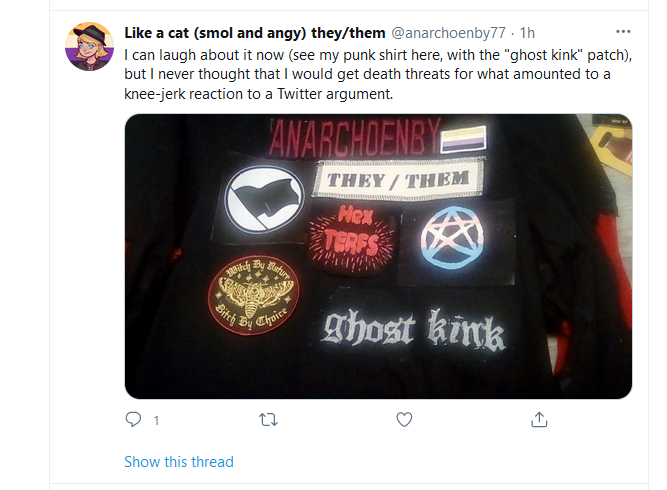Image resolution: width=667 pixels, height=490 pixels.
Task: Click the tweet text about death threats
Action: point(378,74)
